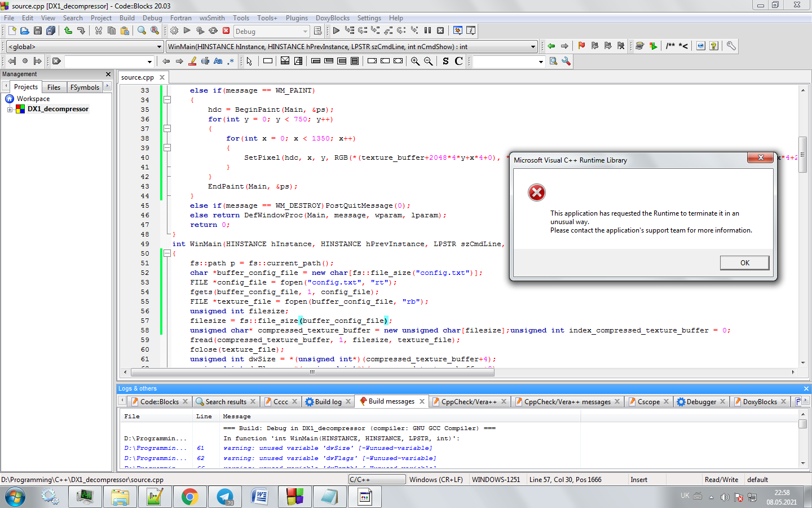
Task: Toggle highlight occurrences marker icon
Action: click(x=192, y=61)
